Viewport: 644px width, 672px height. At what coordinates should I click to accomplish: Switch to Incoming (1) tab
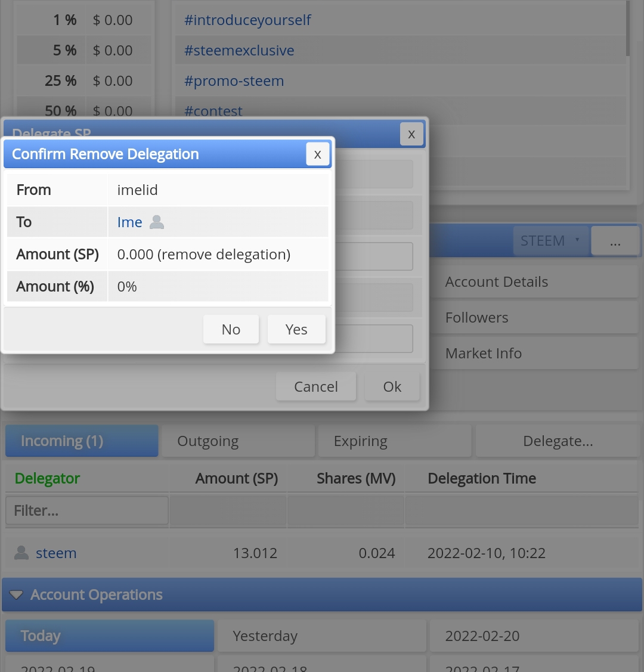(x=82, y=441)
